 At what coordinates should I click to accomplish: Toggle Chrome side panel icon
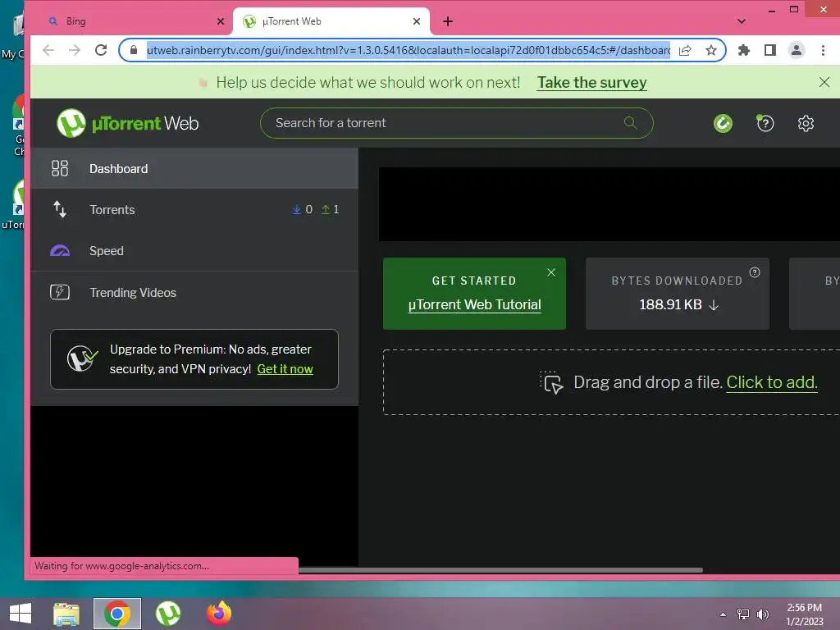(769, 50)
